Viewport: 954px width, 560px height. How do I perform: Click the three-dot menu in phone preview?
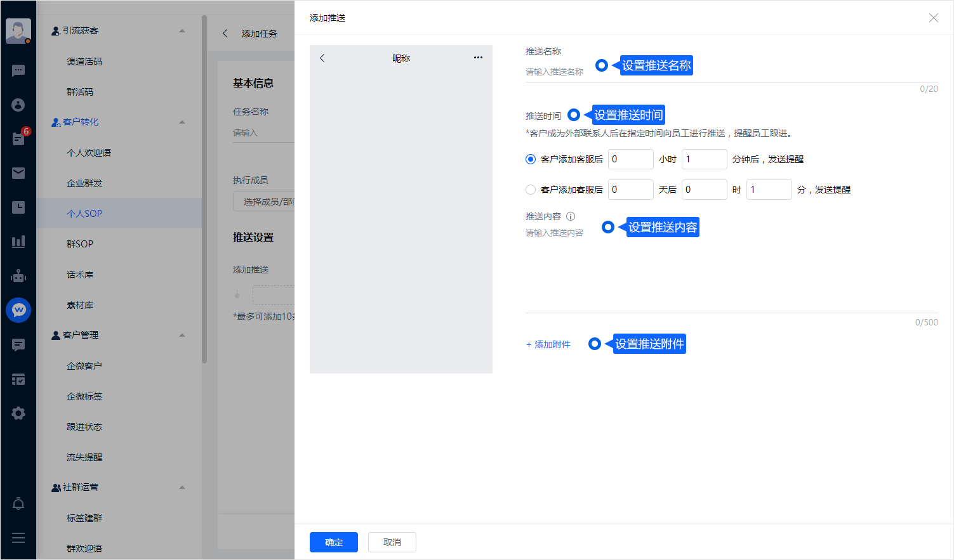478,58
